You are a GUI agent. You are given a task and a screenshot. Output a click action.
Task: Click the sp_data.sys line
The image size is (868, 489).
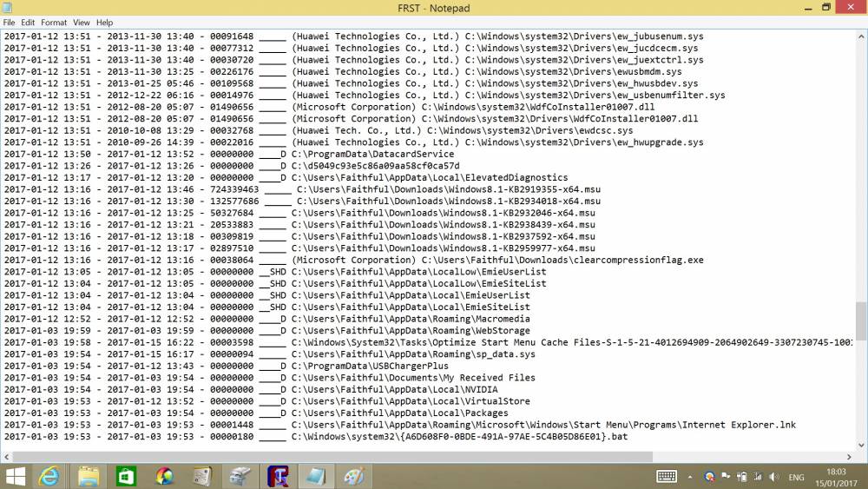(270, 354)
